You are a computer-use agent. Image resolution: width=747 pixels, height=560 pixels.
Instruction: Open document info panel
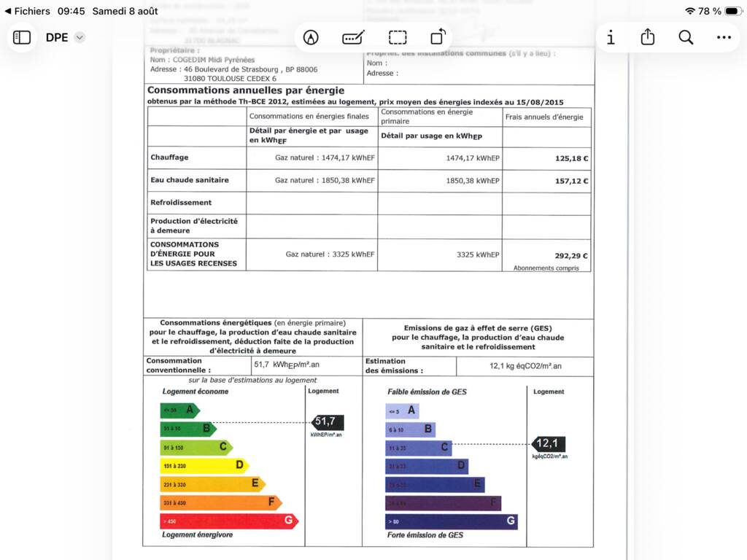[x=611, y=38]
